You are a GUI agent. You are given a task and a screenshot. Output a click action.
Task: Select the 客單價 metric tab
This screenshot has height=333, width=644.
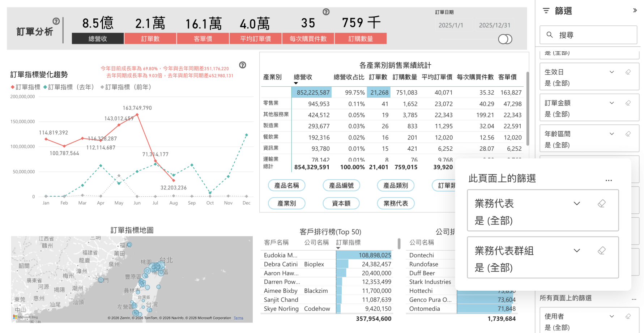pyautogui.click(x=203, y=39)
